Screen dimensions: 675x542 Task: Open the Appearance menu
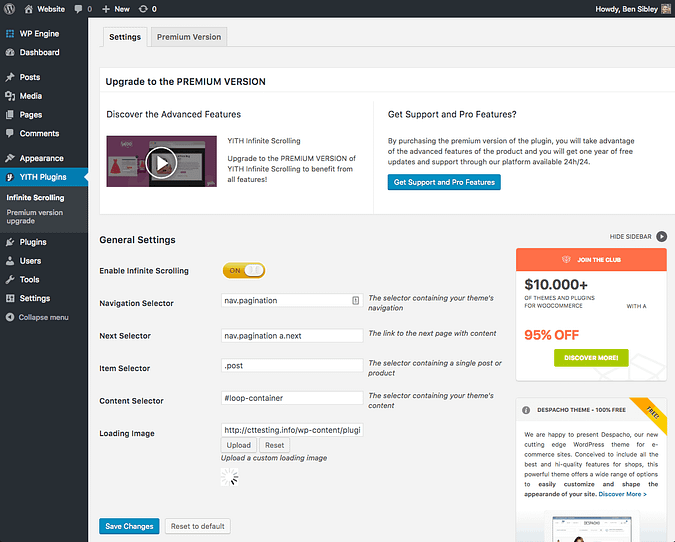pos(43,158)
